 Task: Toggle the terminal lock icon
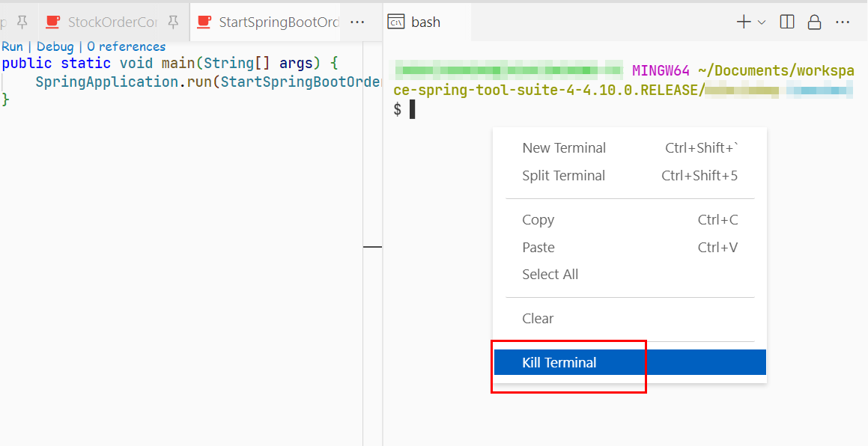click(x=814, y=22)
